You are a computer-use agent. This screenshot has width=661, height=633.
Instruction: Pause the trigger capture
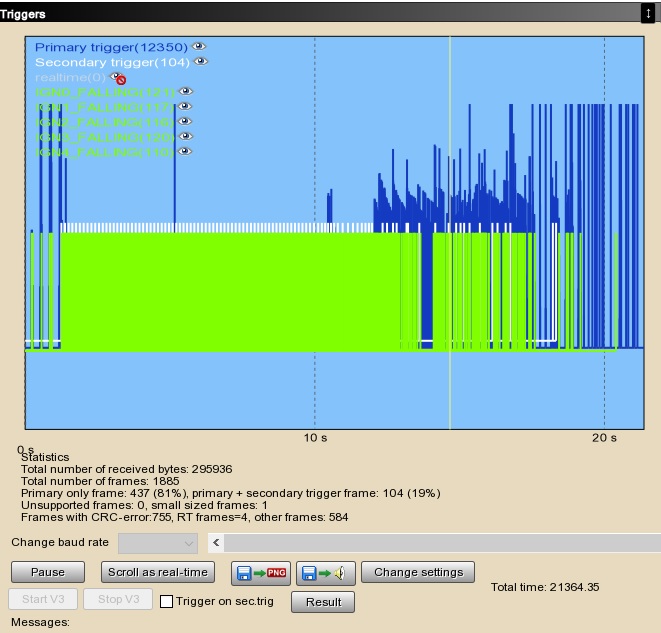48,573
